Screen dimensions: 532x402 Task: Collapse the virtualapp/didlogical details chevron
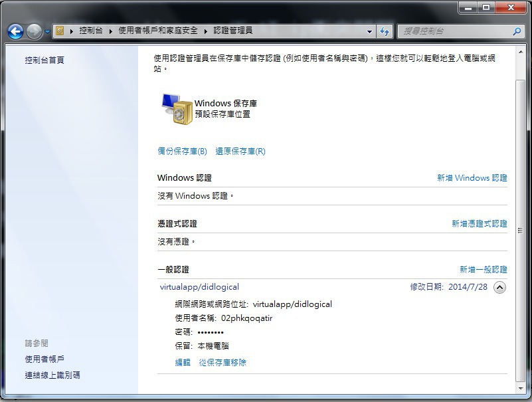pyautogui.click(x=499, y=288)
